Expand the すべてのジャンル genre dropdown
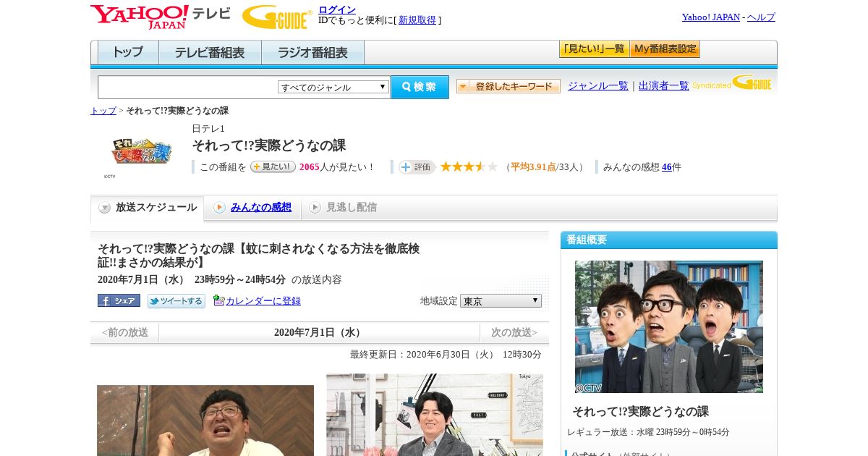This screenshot has width=868, height=456. [333, 87]
